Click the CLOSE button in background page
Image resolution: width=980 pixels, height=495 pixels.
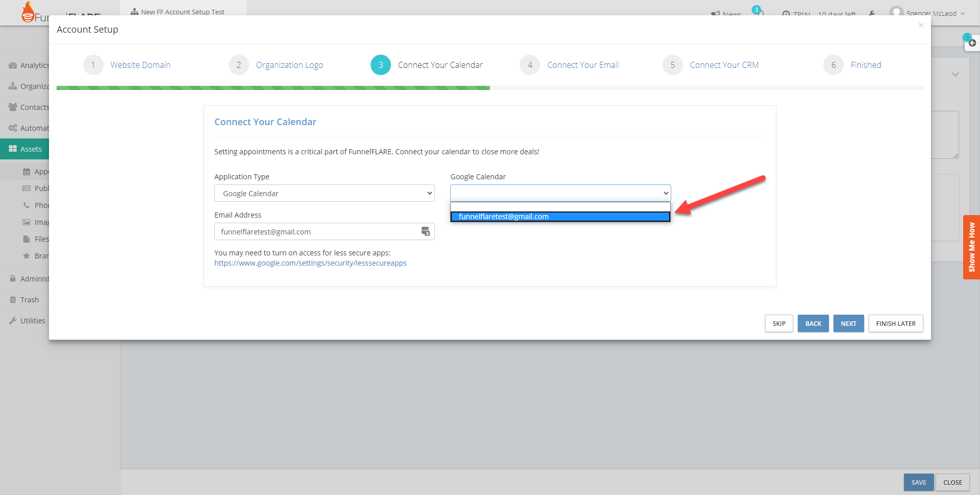952,482
